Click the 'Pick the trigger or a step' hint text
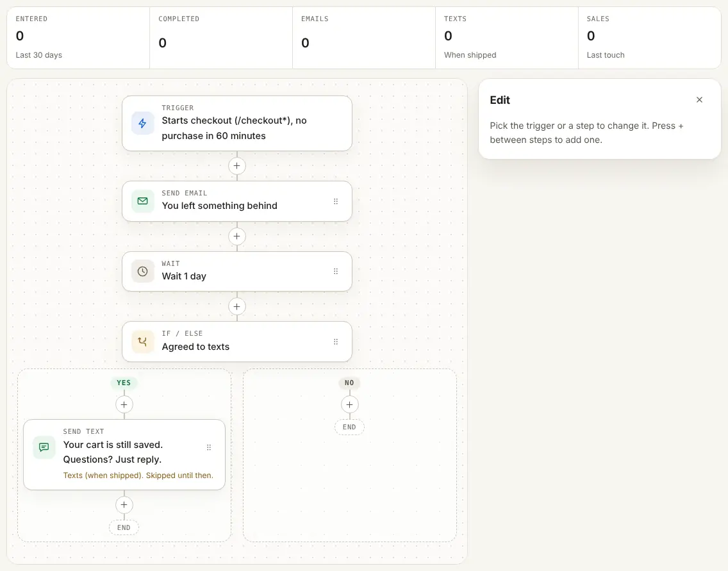Image resolution: width=728 pixels, height=571 pixels. [x=587, y=133]
